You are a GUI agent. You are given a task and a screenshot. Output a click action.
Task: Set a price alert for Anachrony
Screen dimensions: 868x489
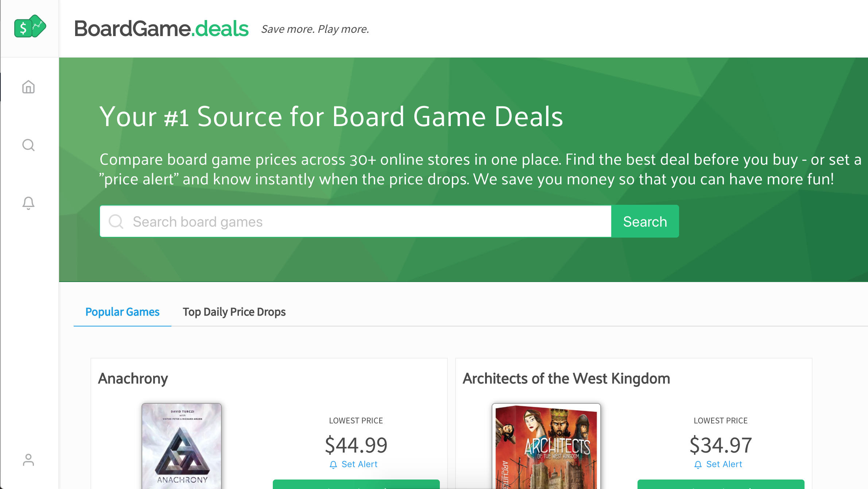[x=359, y=464]
